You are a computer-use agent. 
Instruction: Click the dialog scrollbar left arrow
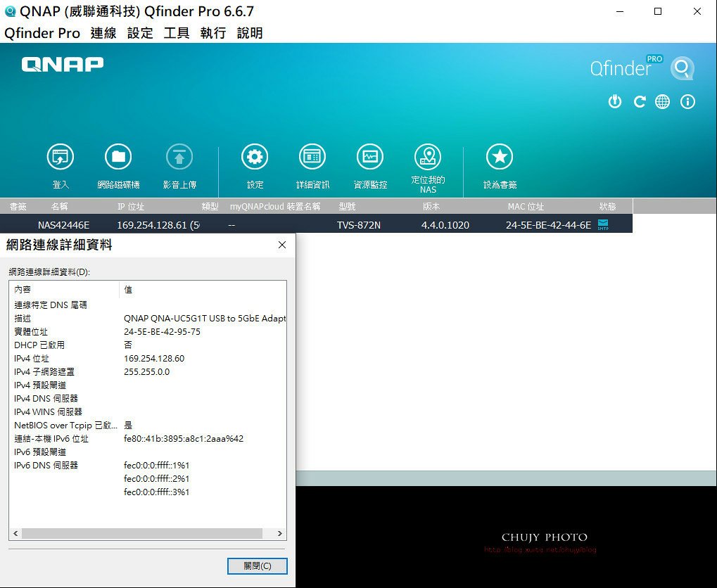pos(15,534)
